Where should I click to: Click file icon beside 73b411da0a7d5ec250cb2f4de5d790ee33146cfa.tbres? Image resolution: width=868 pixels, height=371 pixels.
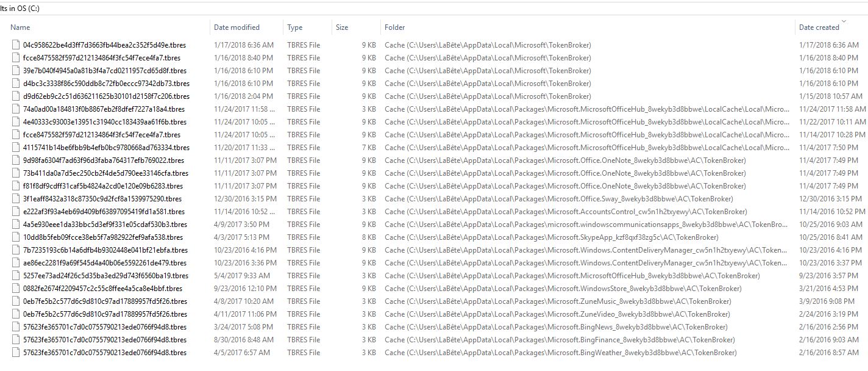tap(16, 173)
